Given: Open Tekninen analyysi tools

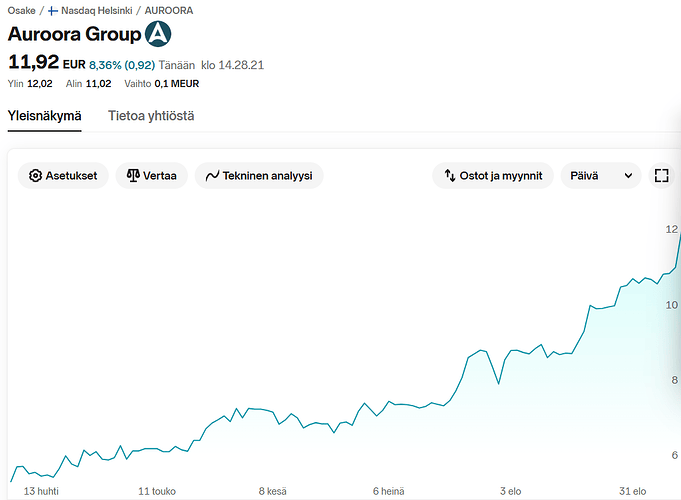Looking at the screenshot, I should coord(259,175).
